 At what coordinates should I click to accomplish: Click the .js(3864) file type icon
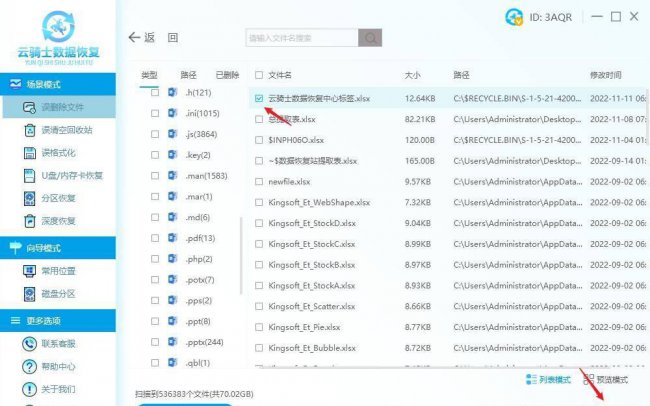(172, 134)
